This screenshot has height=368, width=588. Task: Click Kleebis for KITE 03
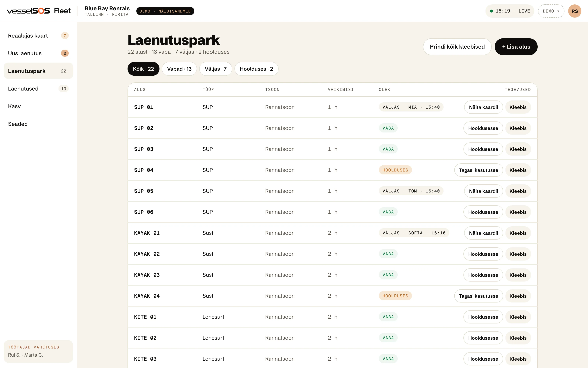pos(518,359)
